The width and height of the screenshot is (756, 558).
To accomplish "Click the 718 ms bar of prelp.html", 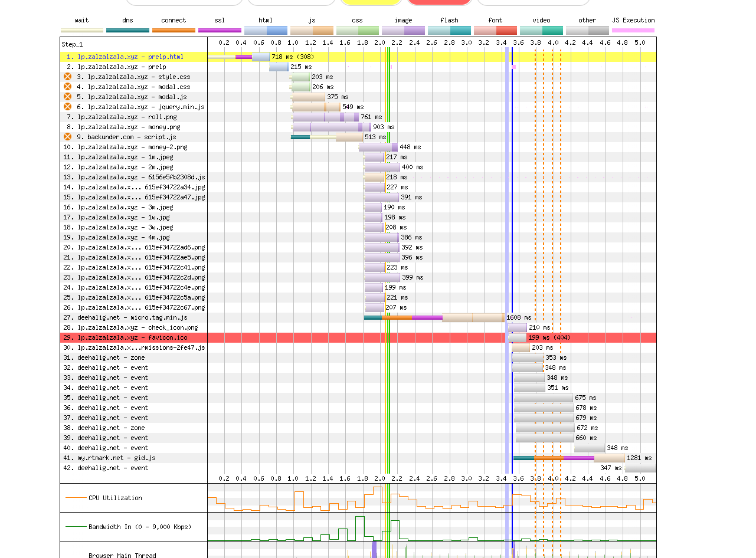I will (x=238, y=57).
